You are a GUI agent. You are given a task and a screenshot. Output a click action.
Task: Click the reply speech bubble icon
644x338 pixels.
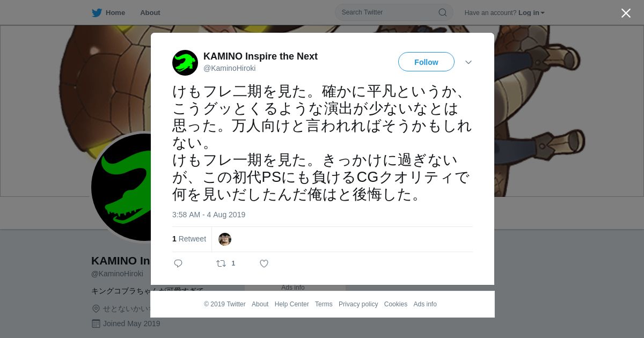pyautogui.click(x=178, y=263)
